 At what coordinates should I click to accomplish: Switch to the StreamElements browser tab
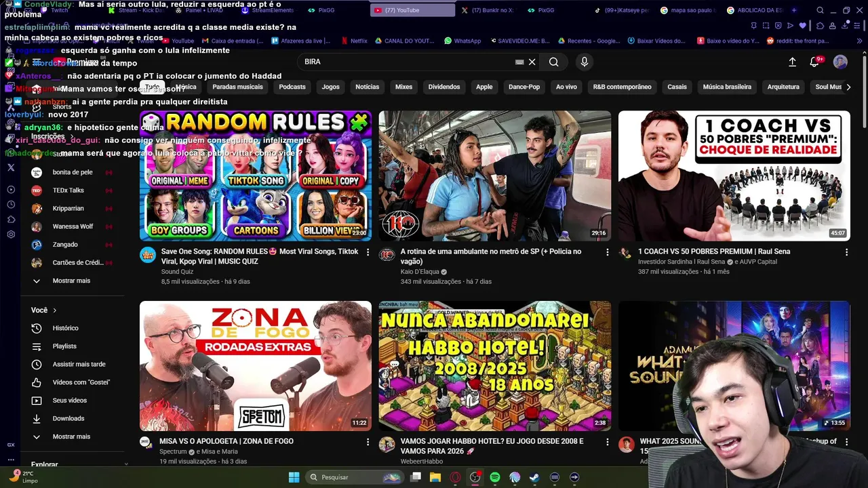click(x=268, y=10)
